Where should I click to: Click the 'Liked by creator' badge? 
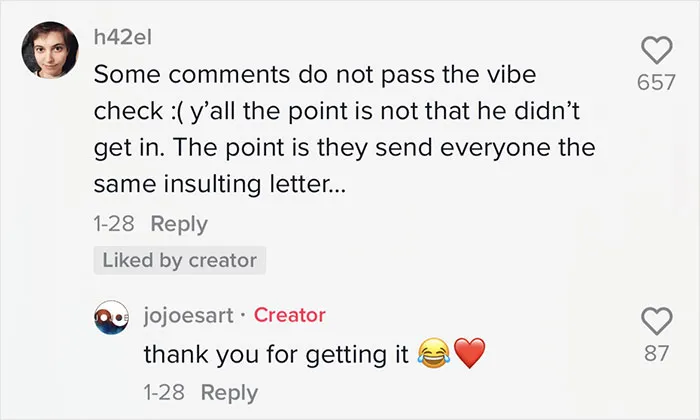180,260
